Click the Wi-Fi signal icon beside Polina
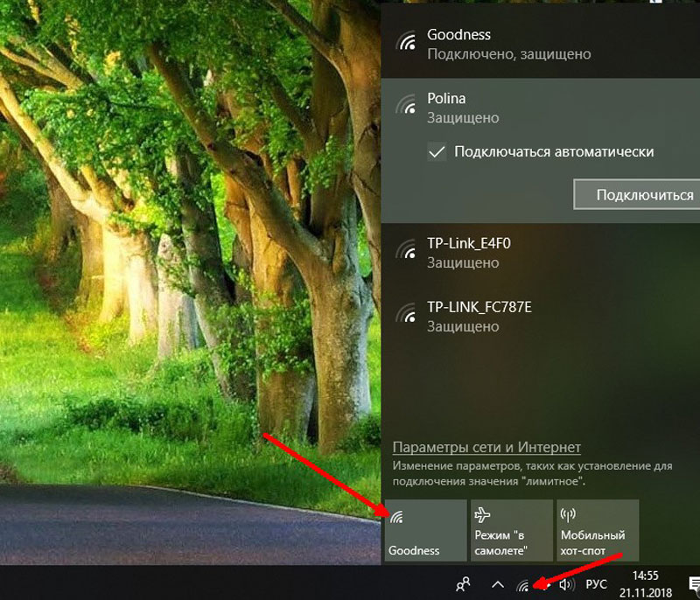Viewport: 700px width, 600px height. click(x=406, y=104)
